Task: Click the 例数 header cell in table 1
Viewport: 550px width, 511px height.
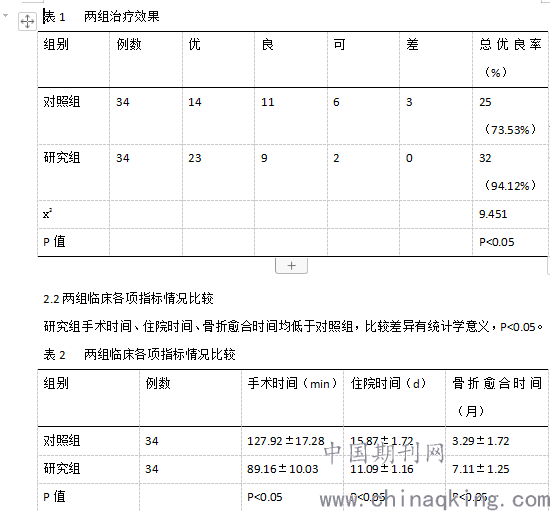Action: [146, 59]
